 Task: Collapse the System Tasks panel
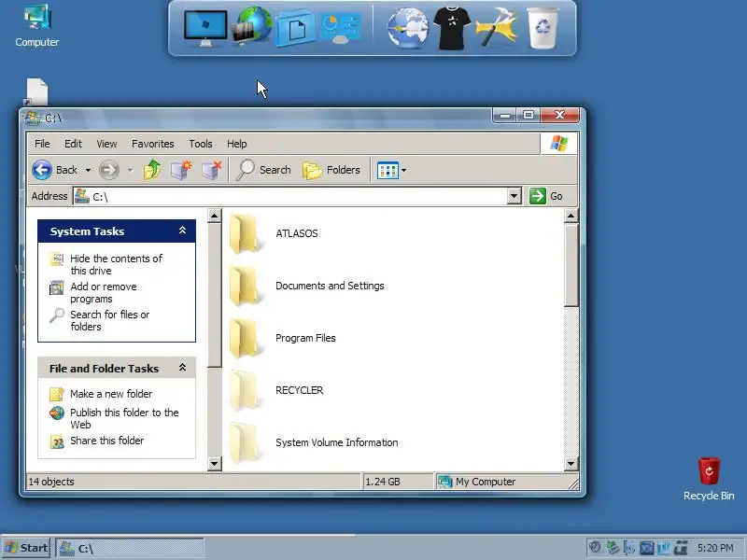pyautogui.click(x=182, y=231)
